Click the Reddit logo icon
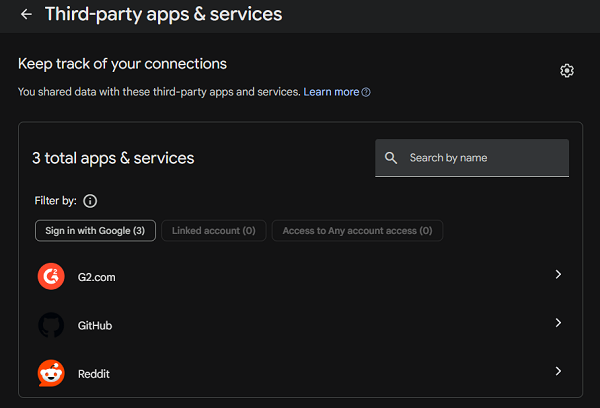 pos(51,373)
